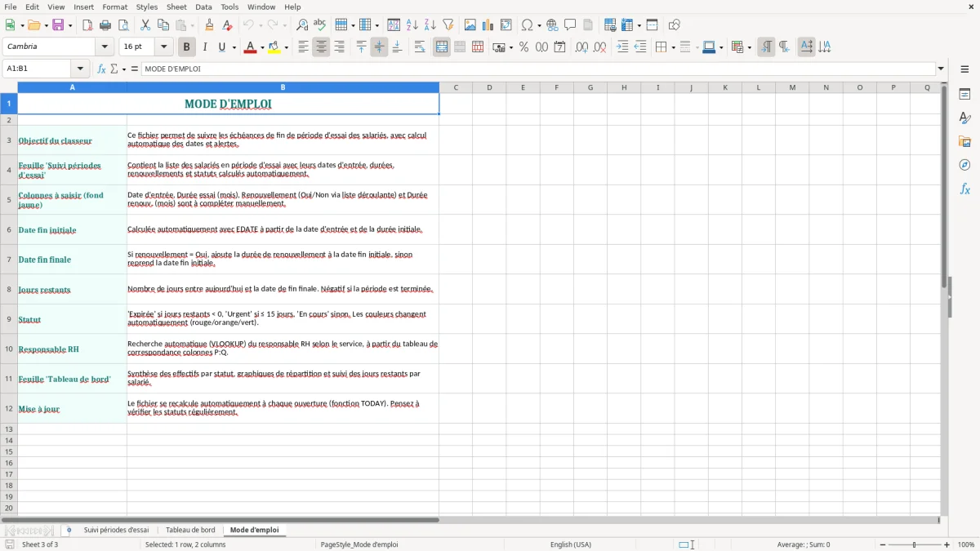Click the AutoFilter funnel icon

pyautogui.click(x=448, y=25)
